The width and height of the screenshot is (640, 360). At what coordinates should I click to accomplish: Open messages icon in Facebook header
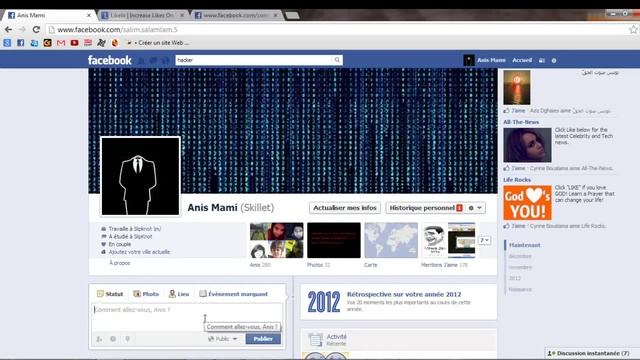[153, 60]
